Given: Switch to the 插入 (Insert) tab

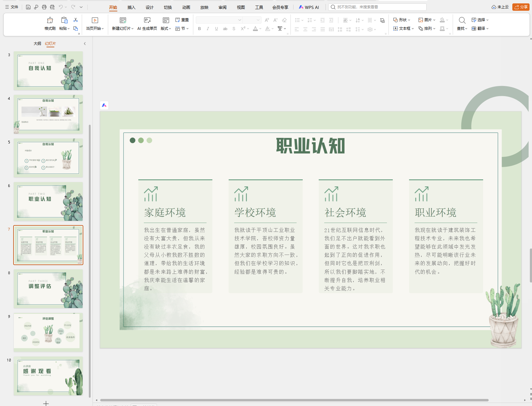Looking at the screenshot, I should click(131, 7).
